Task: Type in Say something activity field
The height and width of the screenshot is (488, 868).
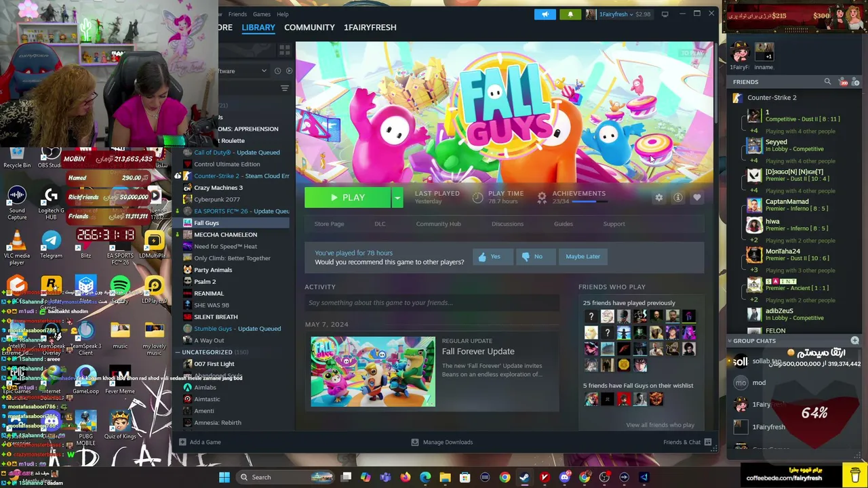Action: (x=431, y=303)
